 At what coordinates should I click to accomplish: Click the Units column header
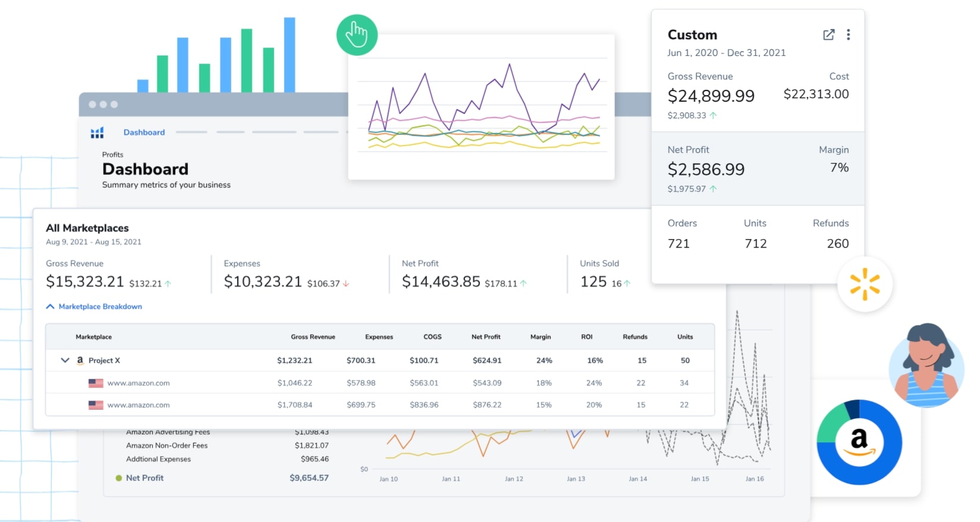pos(685,337)
